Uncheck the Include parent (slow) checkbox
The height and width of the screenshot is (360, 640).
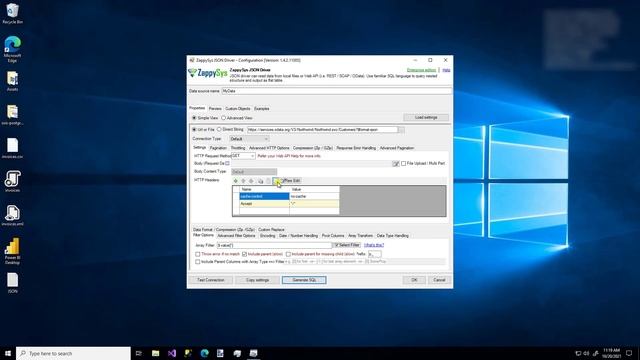(x=244, y=254)
